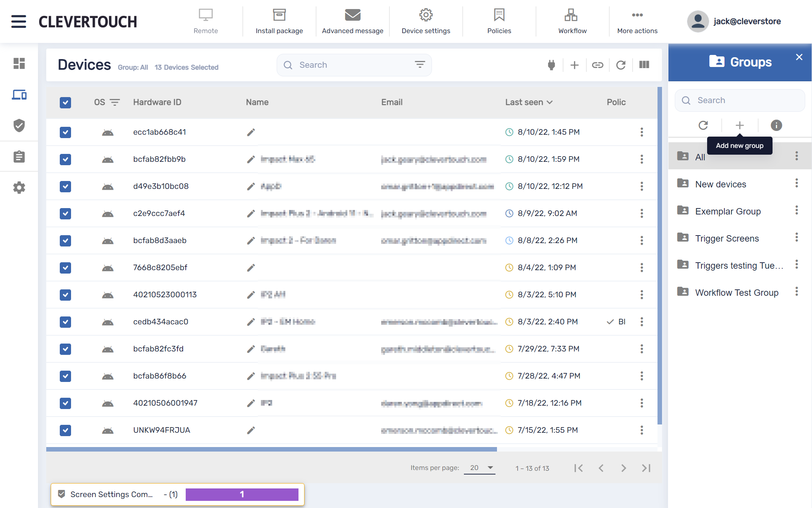812x508 pixels.
Task: Uncheck device bcfab82fbb9b
Action: coord(65,159)
